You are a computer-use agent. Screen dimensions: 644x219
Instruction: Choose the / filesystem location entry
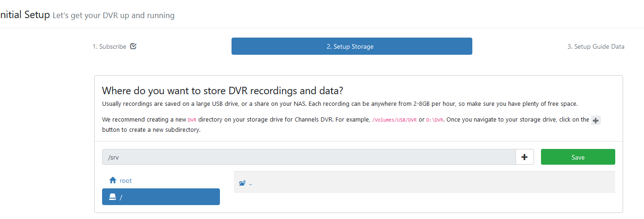[161, 197]
